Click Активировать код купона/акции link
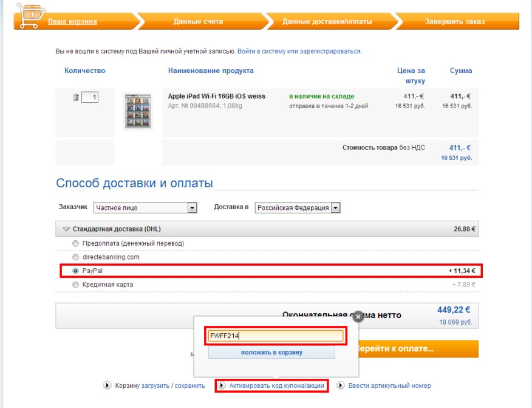 [x=276, y=386]
